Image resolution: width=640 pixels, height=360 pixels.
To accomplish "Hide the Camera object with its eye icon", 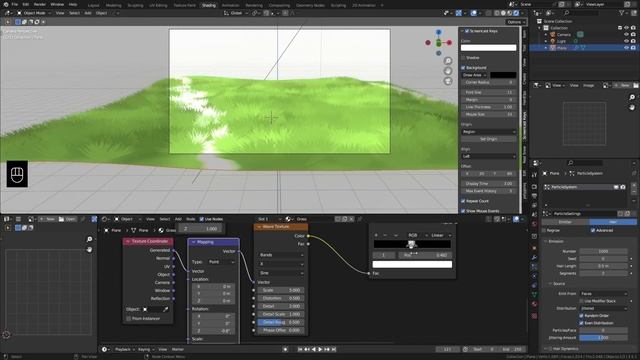I will [x=626, y=35].
